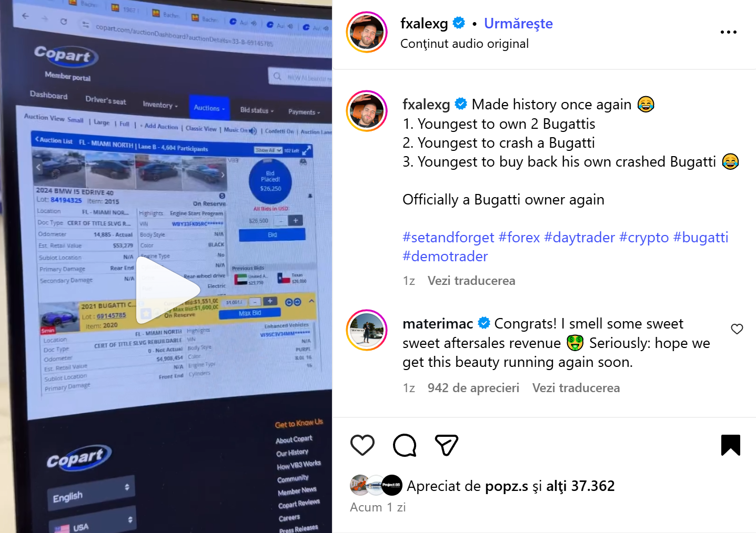This screenshot has height=533, width=756.
Task: Open fxalexg profile picture in header
Action: coord(367,32)
